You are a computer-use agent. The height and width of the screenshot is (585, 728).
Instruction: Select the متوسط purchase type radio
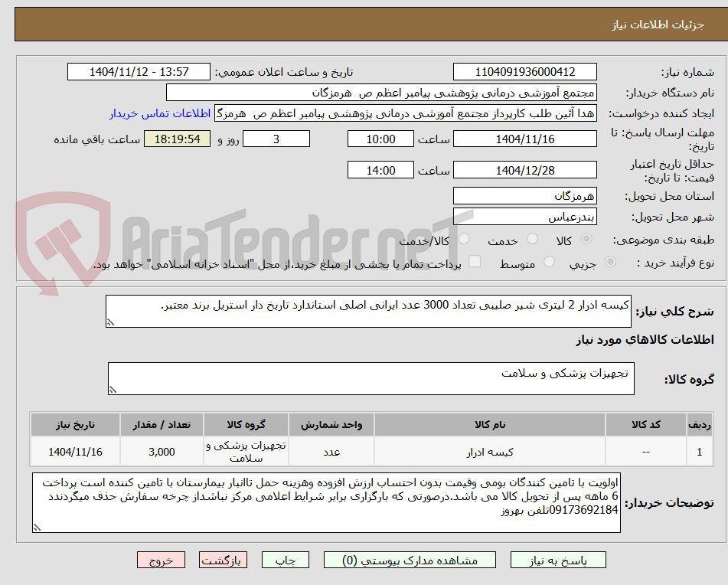coord(549,262)
